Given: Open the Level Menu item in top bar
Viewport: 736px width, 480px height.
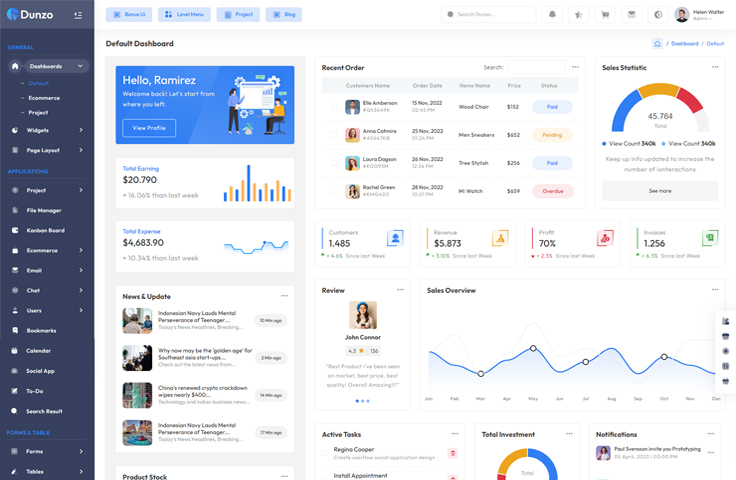Looking at the screenshot, I should tap(184, 15).
